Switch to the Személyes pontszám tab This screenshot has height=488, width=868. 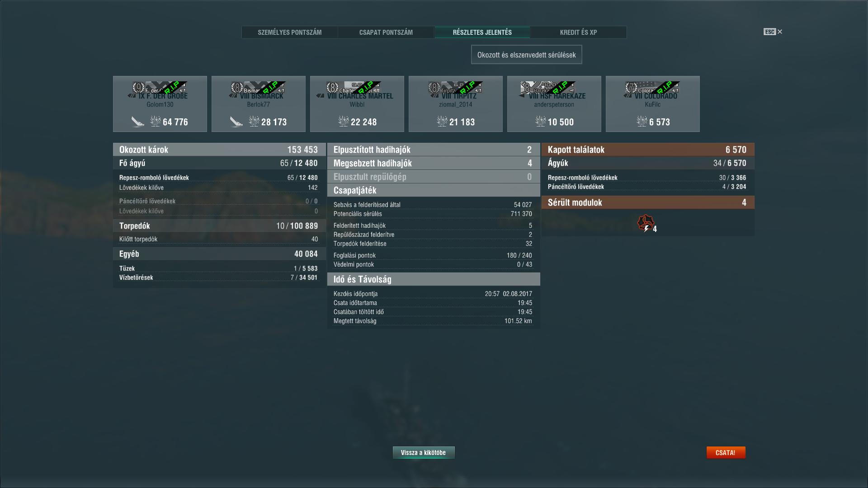pos(290,33)
